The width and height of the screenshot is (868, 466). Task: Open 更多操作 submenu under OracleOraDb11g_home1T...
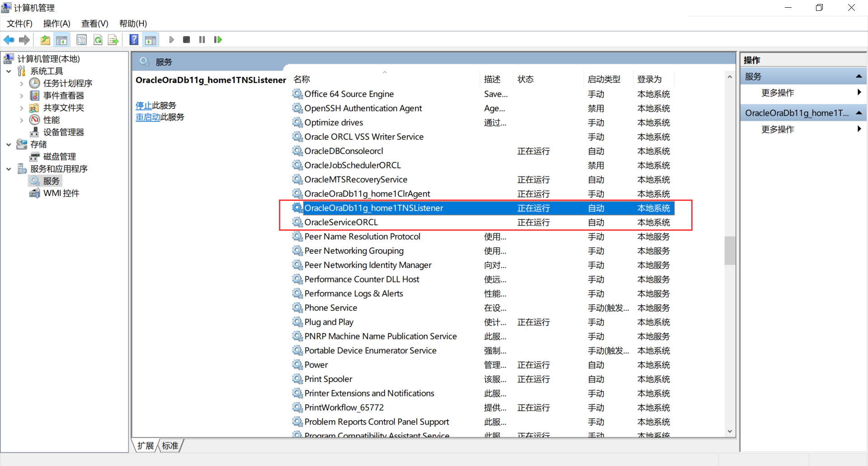[803, 129]
